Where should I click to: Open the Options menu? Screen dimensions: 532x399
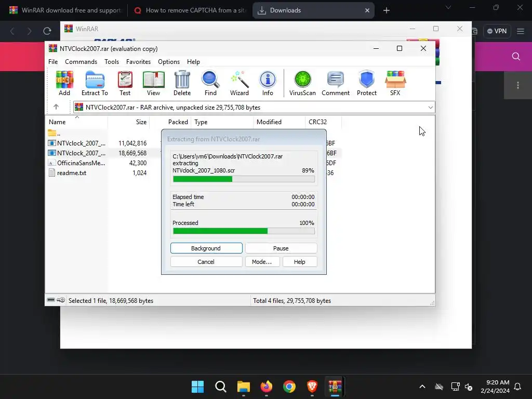tap(169, 62)
